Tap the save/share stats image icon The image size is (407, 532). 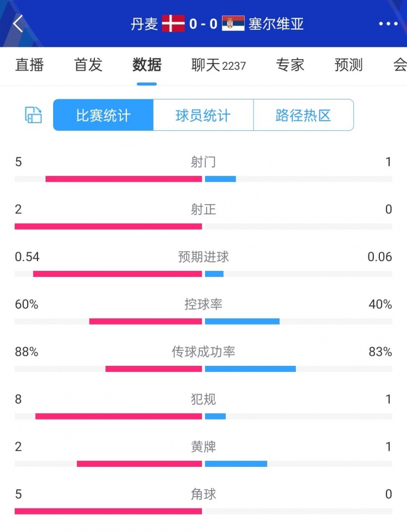coord(34,115)
